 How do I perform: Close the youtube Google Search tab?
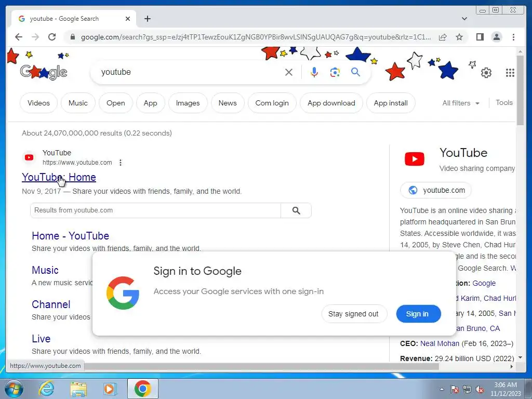click(128, 19)
